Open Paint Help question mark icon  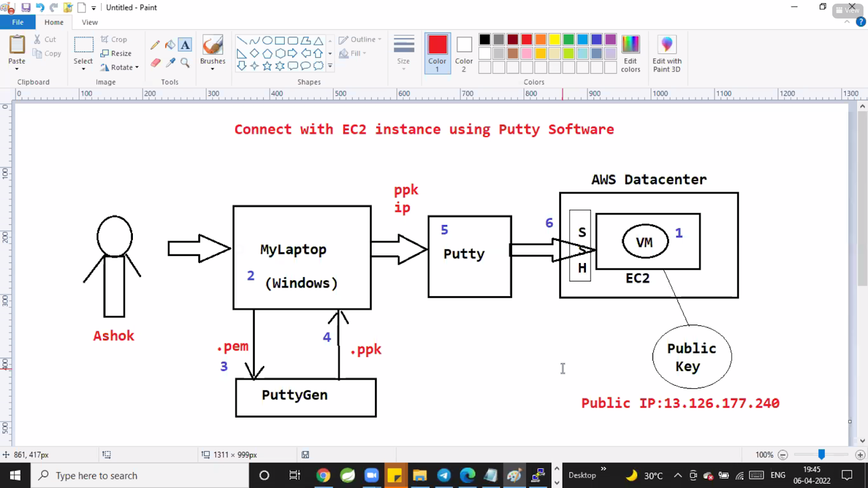pos(860,22)
